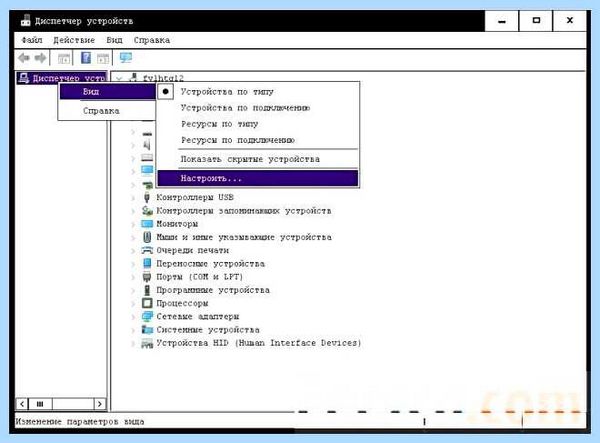The image size is (600, 443).
Task: Open Справка in the menu bar
Action: (x=152, y=40)
